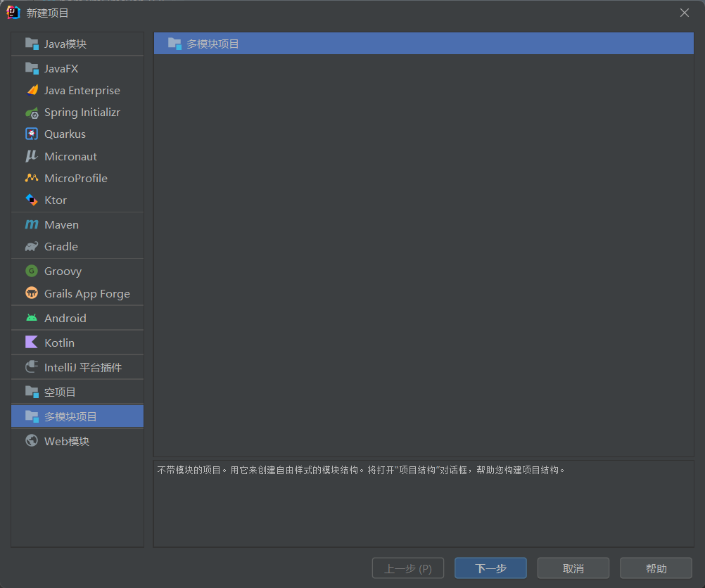The image size is (705, 588).
Task: Open 帮助 help button
Action: (x=656, y=568)
